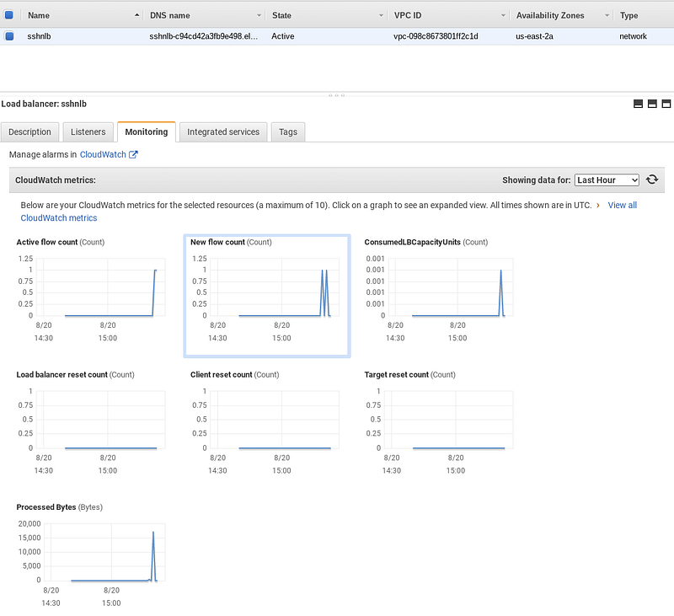Click the CloudWatch metrics section title
This screenshot has height=616, width=674.
coord(56,179)
